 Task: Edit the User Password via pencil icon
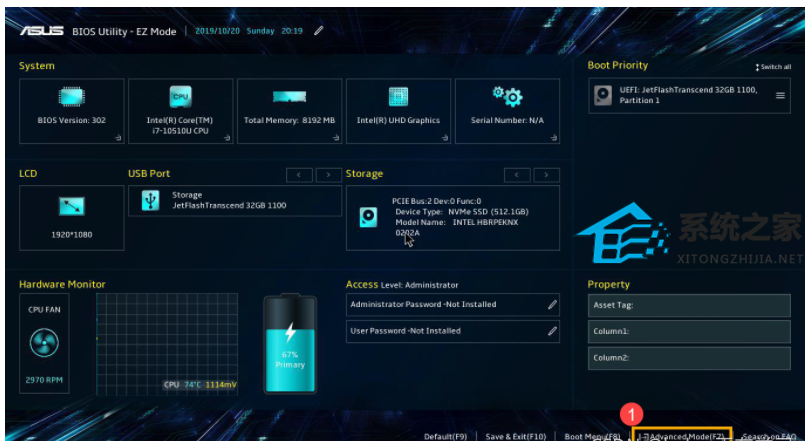pyautogui.click(x=552, y=331)
